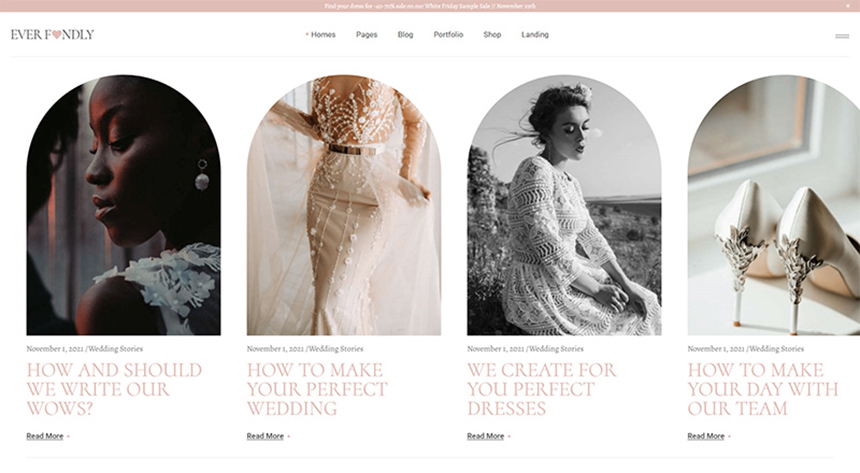Viewport: 860px width, 473px height.
Task: Select the Landing menu item
Action: point(535,35)
